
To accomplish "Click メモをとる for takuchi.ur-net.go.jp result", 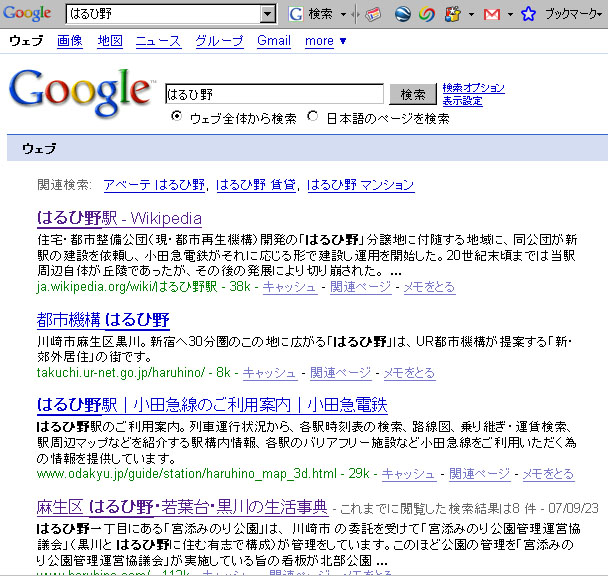I will [x=409, y=373].
